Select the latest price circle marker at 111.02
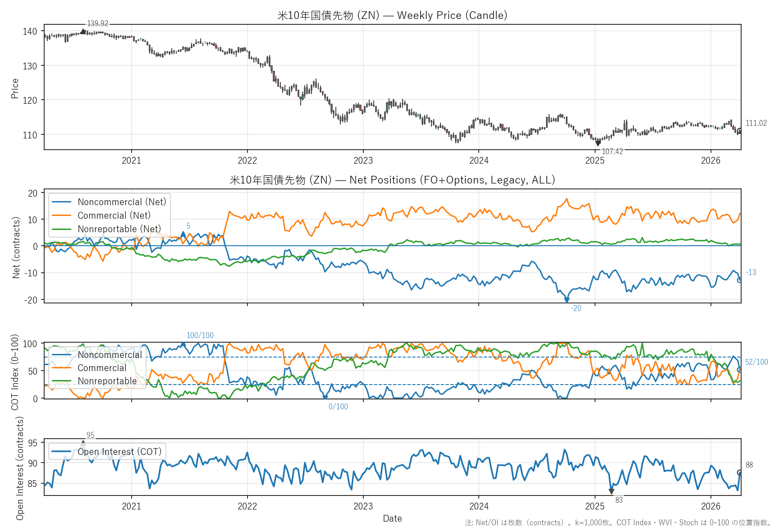 coord(739,131)
